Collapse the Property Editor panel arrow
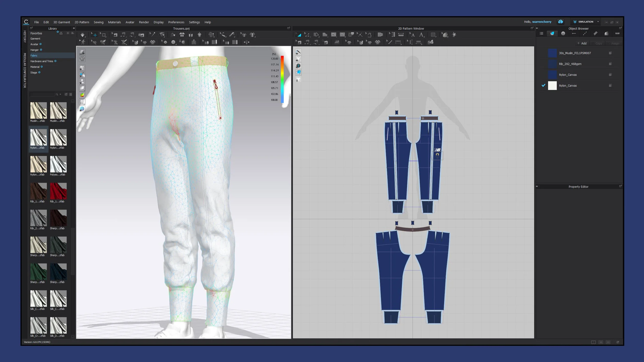Viewport: 644px width, 362px height. (537, 187)
